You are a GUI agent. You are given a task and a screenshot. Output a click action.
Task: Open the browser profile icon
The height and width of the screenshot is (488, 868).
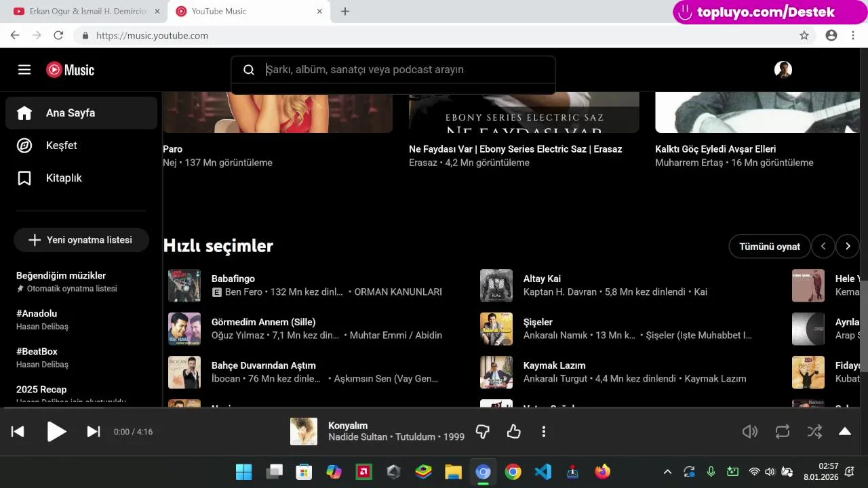831,35
